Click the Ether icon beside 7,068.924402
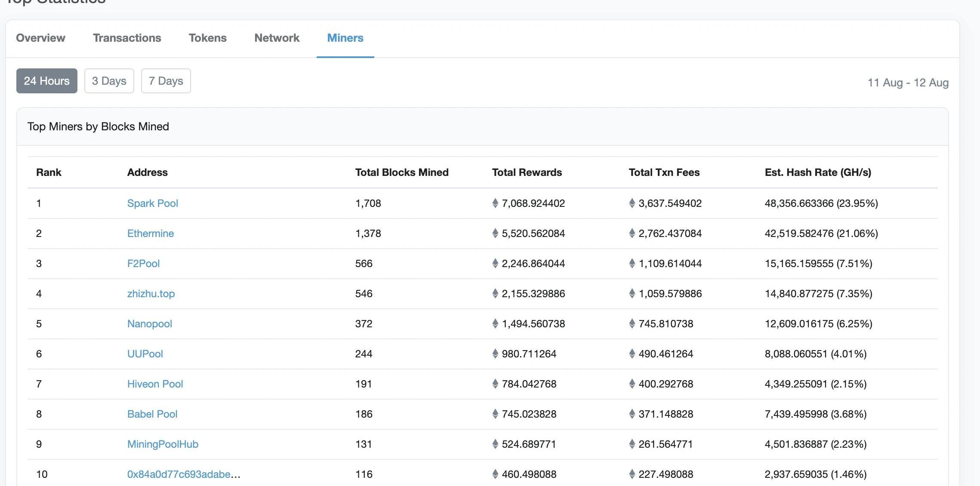The height and width of the screenshot is (486, 980). (x=495, y=203)
